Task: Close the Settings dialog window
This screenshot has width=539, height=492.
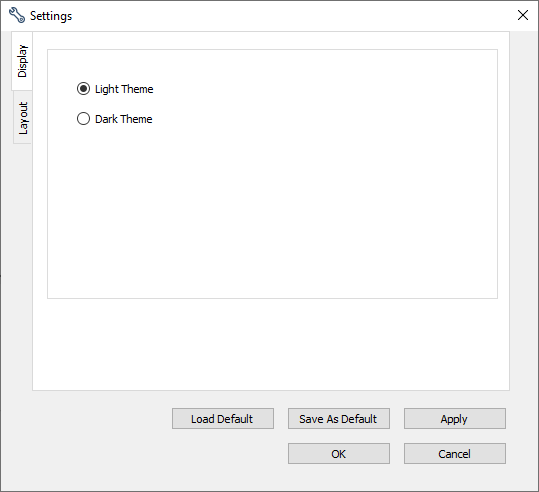Action: click(522, 15)
